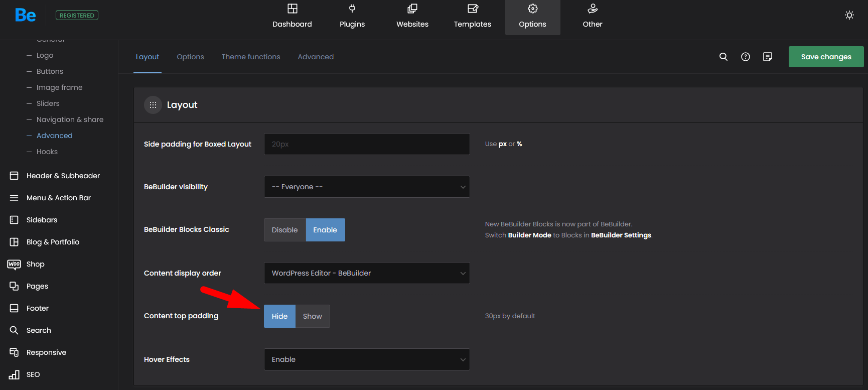Open the Dashboard section
The image size is (868, 390).
point(292,17)
